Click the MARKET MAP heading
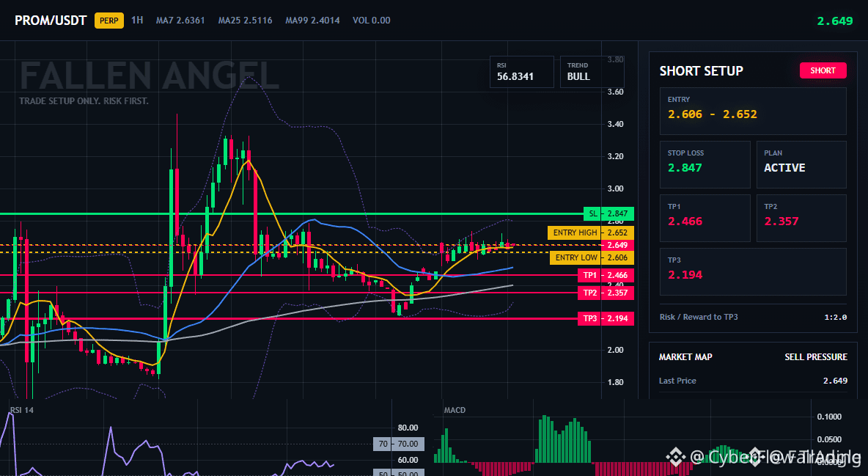 pos(685,357)
